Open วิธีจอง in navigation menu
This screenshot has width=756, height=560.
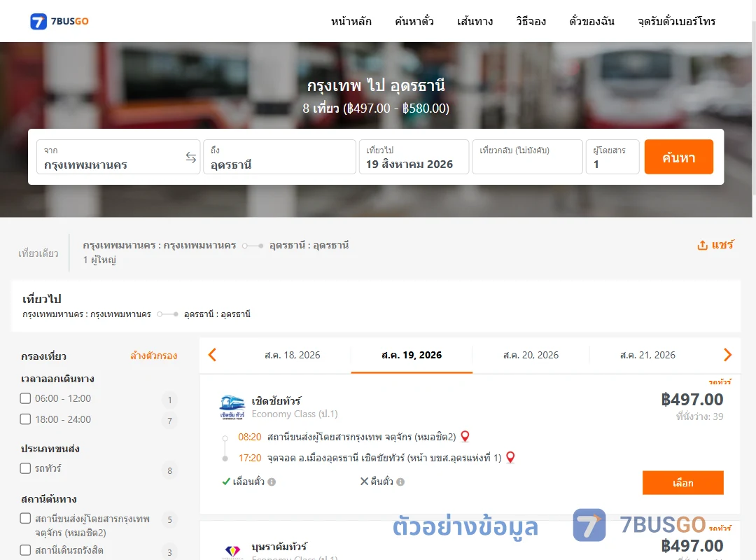pyautogui.click(x=531, y=21)
